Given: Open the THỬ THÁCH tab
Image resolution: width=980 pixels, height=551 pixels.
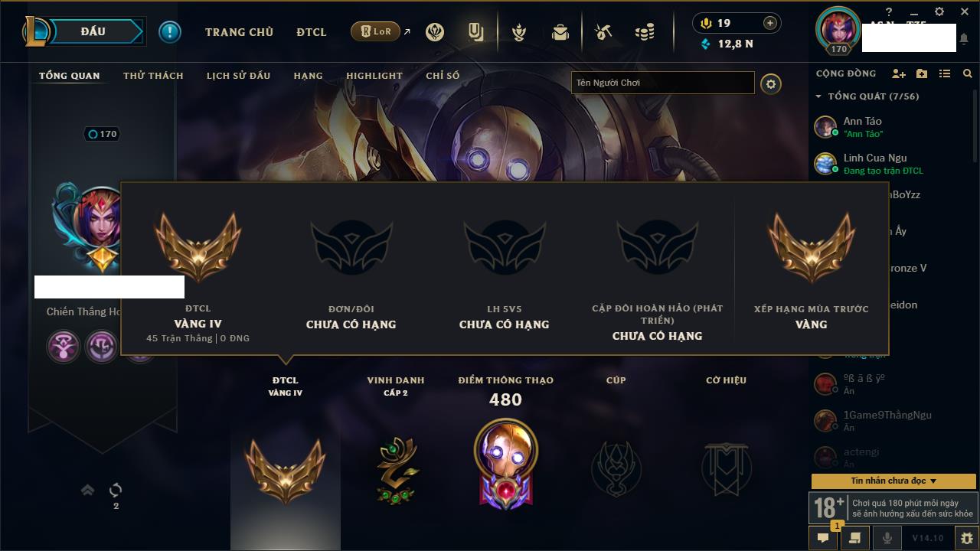Looking at the screenshot, I should click(x=153, y=76).
